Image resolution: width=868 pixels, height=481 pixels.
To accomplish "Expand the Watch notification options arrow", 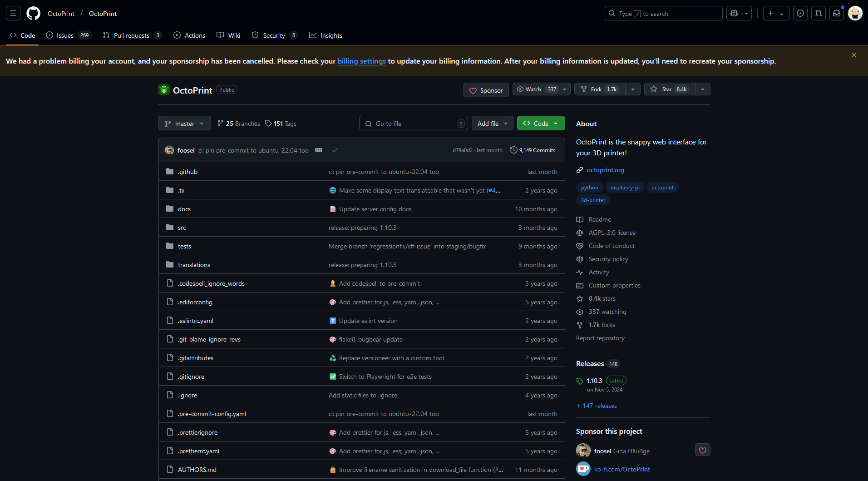I will coord(565,89).
